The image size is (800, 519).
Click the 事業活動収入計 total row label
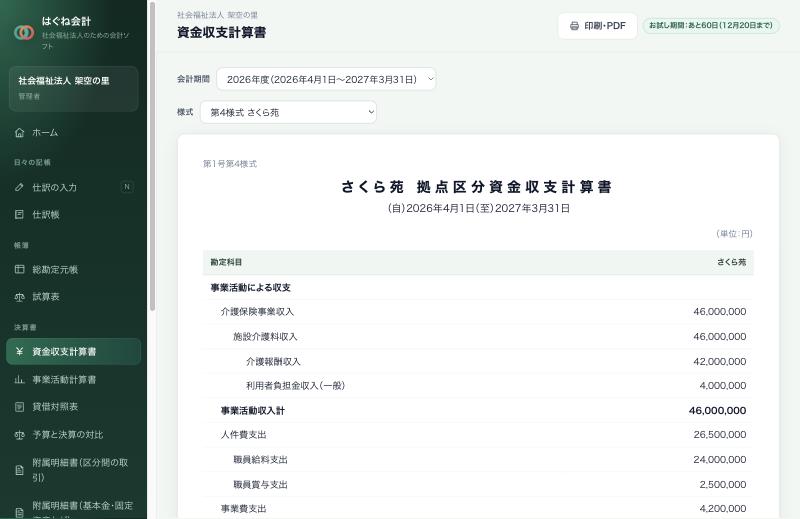(253, 411)
